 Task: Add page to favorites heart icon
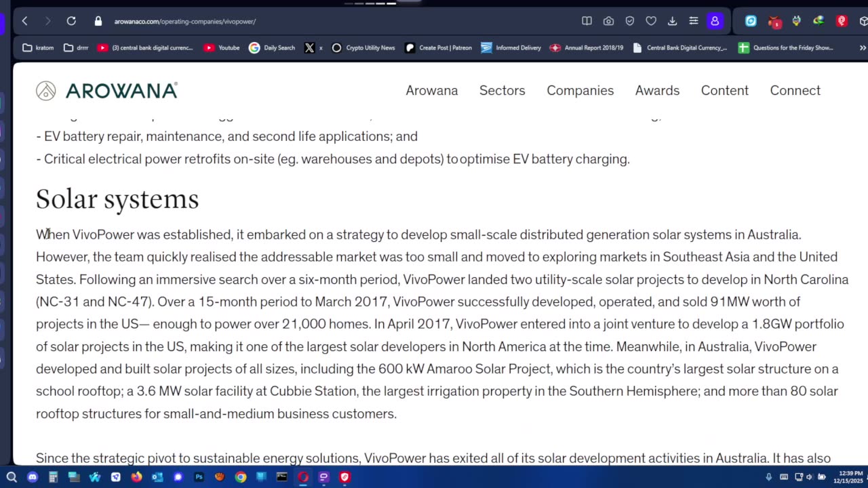tap(651, 21)
